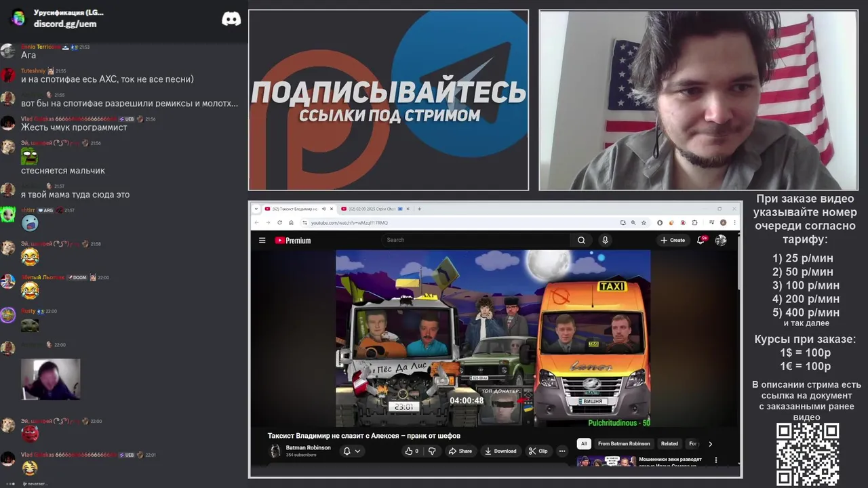Select the All filter chip
The width and height of the screenshot is (868, 488).
coord(583,444)
